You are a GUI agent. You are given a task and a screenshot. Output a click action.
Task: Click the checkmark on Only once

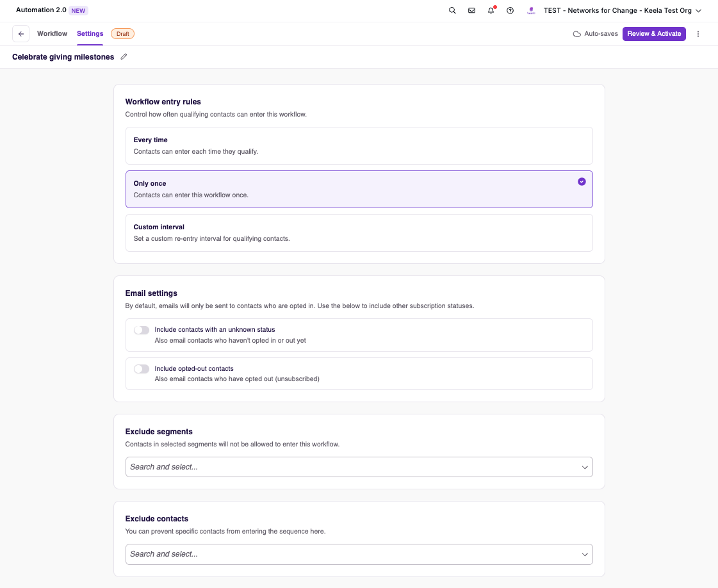[x=582, y=182]
